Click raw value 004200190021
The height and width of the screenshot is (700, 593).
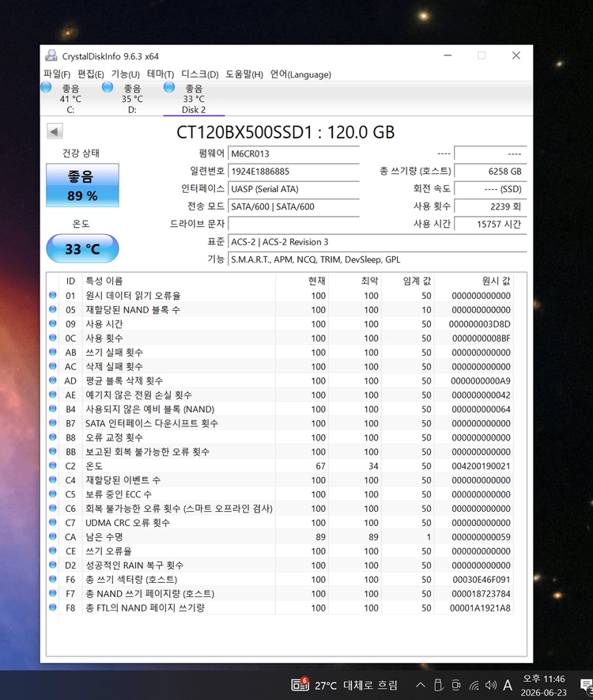tap(481, 466)
